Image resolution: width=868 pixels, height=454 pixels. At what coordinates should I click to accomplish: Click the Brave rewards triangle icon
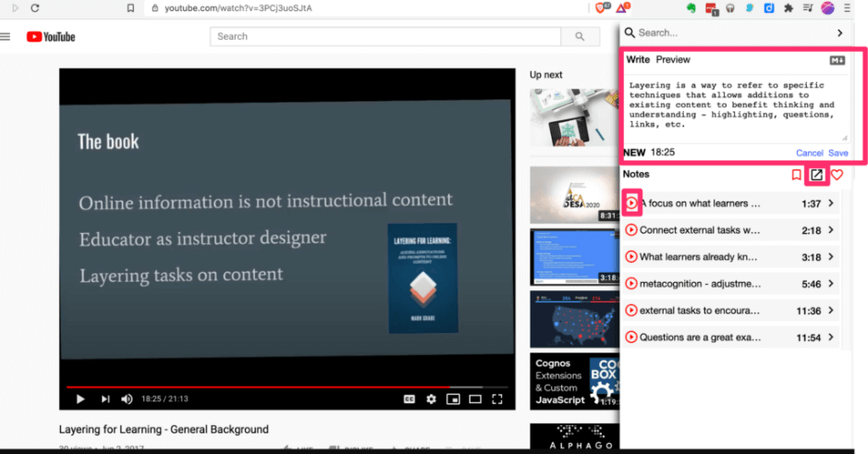pos(623,7)
